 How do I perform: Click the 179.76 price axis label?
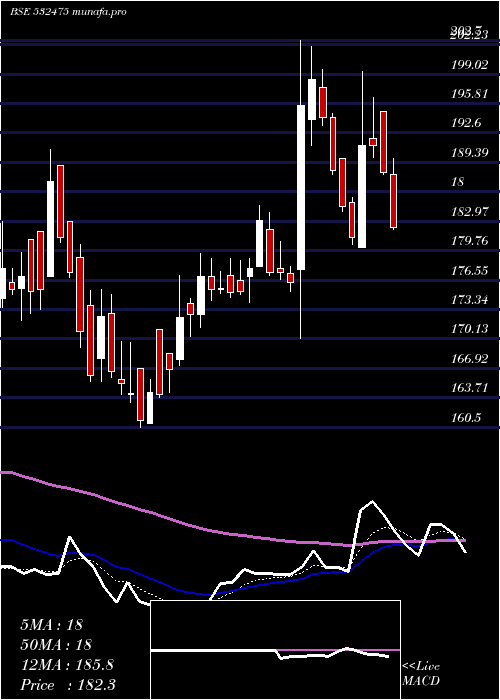tap(470, 241)
